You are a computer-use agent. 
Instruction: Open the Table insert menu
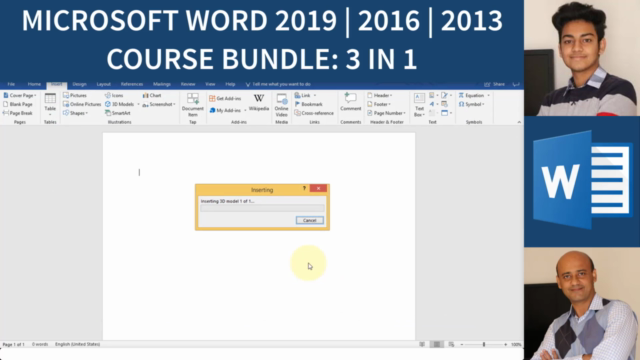click(x=50, y=104)
